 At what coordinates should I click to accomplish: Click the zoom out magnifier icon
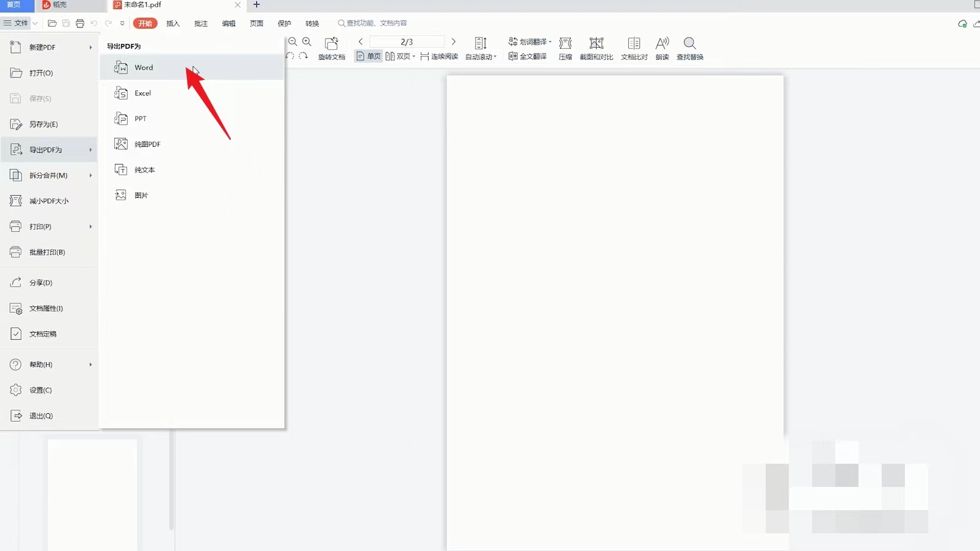[x=292, y=42]
